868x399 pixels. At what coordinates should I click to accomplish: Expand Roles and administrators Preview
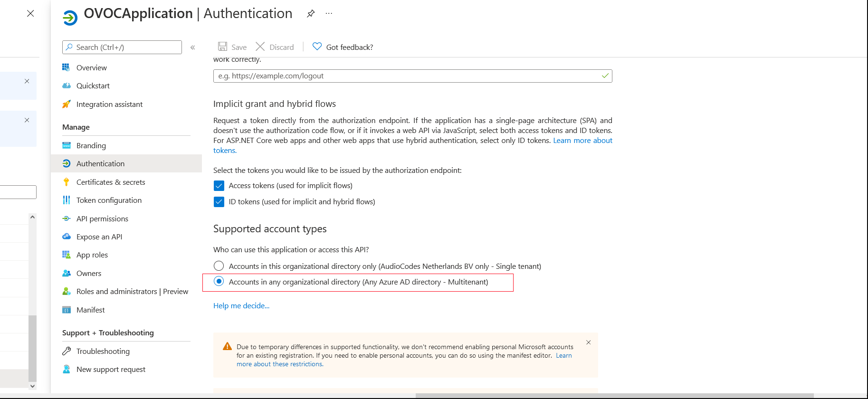coord(132,291)
